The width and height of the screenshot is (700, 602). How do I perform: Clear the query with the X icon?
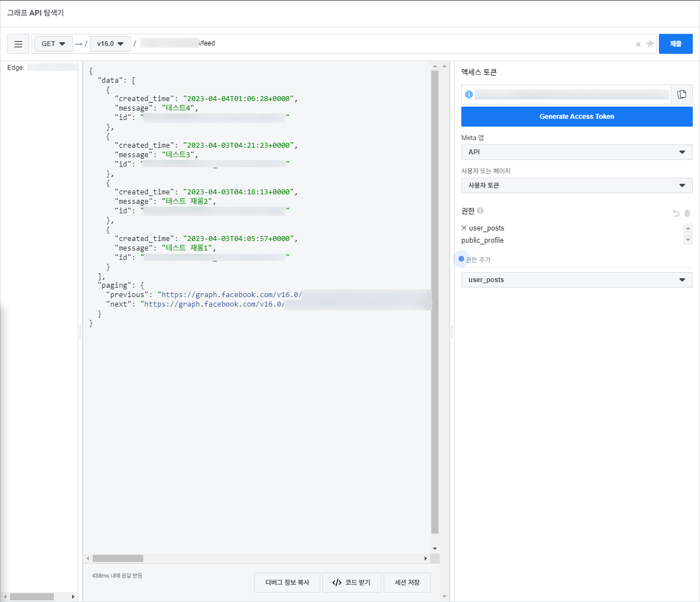point(638,44)
